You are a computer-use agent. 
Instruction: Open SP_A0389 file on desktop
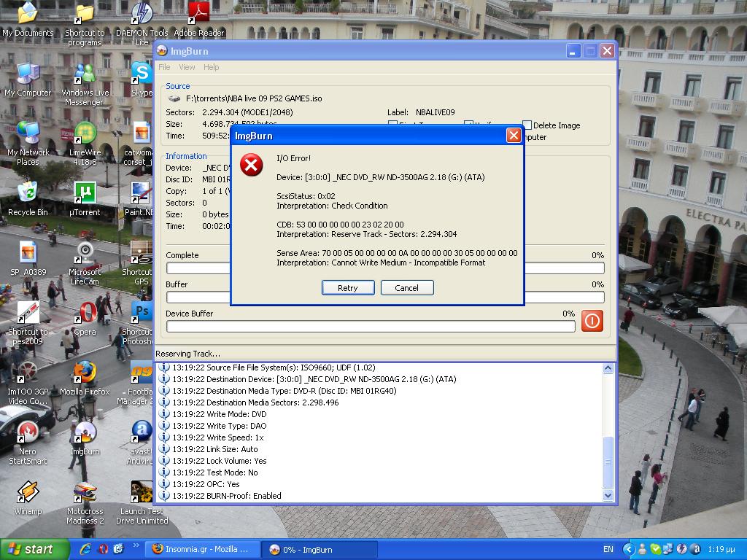[28, 259]
